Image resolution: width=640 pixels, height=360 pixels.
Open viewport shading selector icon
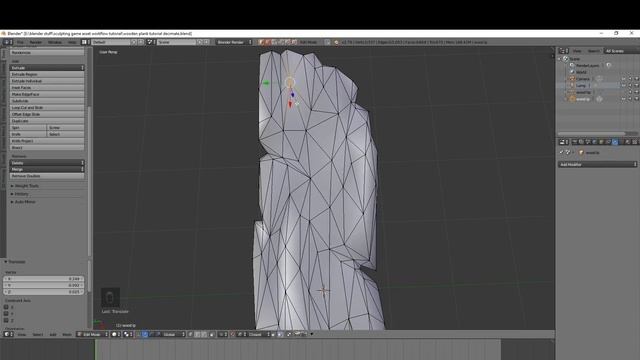coord(115,334)
